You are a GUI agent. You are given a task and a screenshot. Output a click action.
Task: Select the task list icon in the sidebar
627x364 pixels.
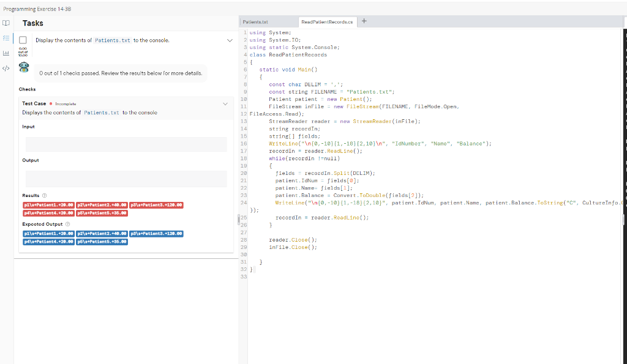(6, 38)
